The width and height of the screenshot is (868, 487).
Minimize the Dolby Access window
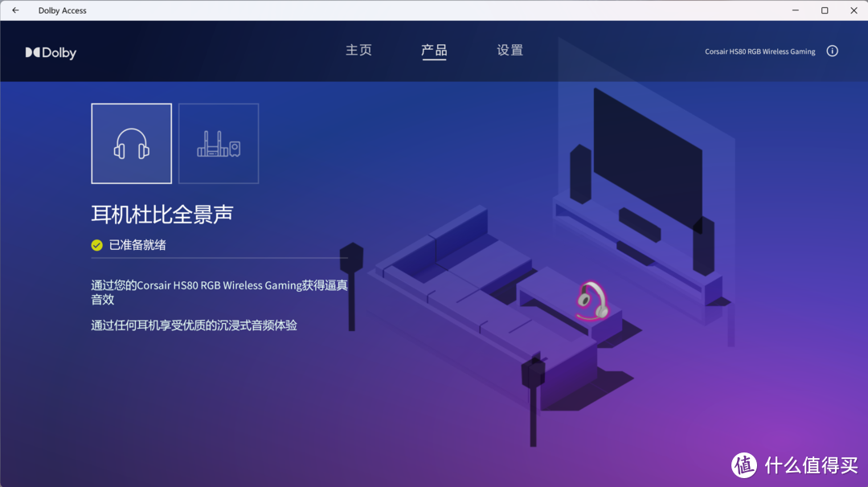point(796,10)
